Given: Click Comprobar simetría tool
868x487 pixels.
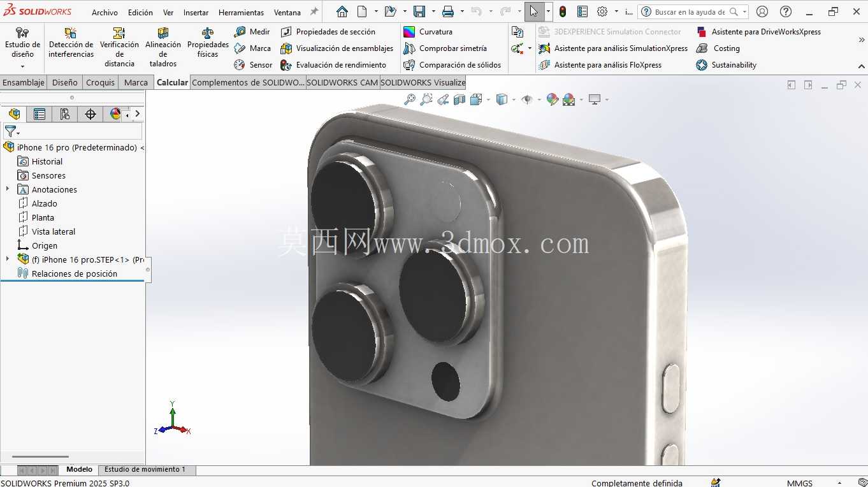Looking at the screenshot, I should (445, 48).
